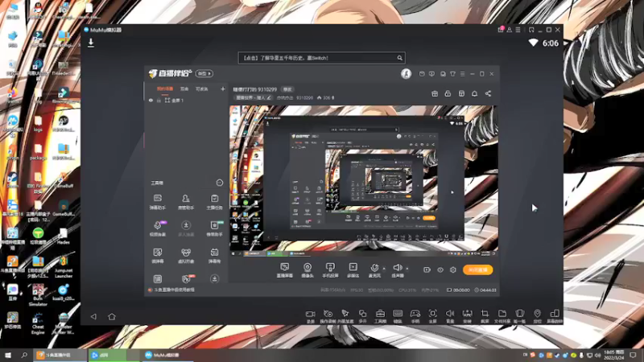This screenshot has height=362, width=644.
Task: Open MuMu keyboard mapping icon
Action: point(398,316)
